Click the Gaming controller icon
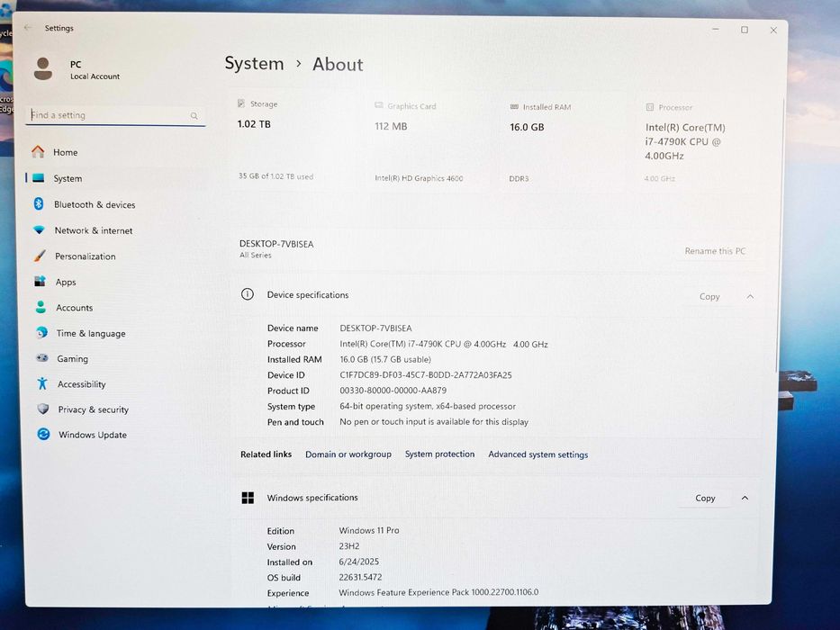 coord(42,358)
